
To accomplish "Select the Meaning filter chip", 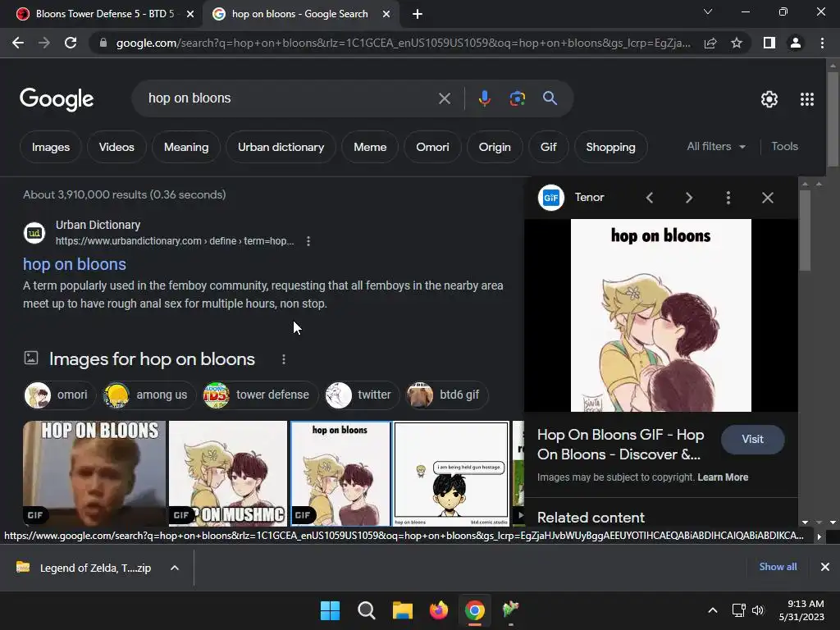I will [186, 147].
